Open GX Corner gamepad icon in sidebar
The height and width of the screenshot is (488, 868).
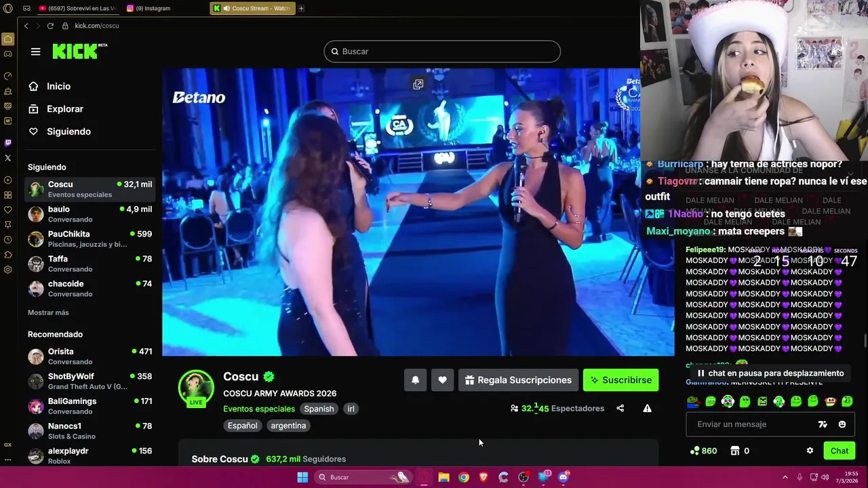(8, 54)
